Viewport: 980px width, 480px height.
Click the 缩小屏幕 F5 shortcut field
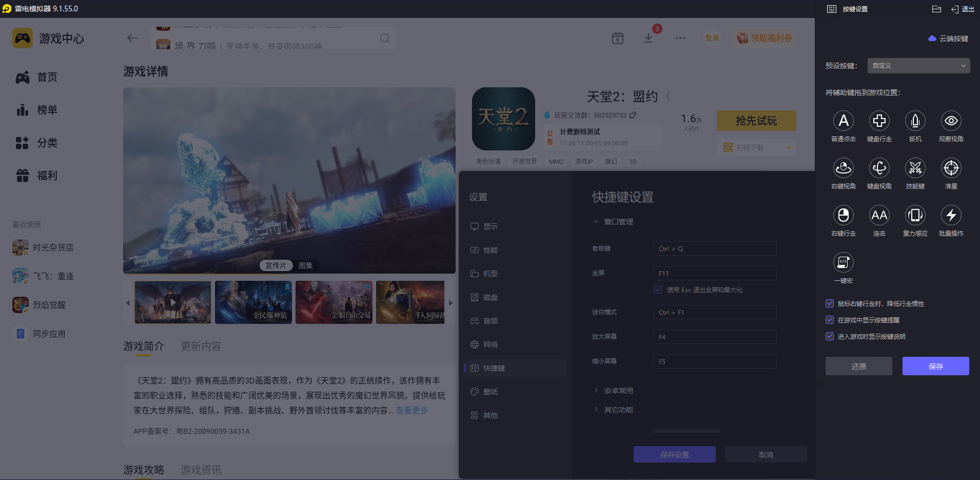715,361
